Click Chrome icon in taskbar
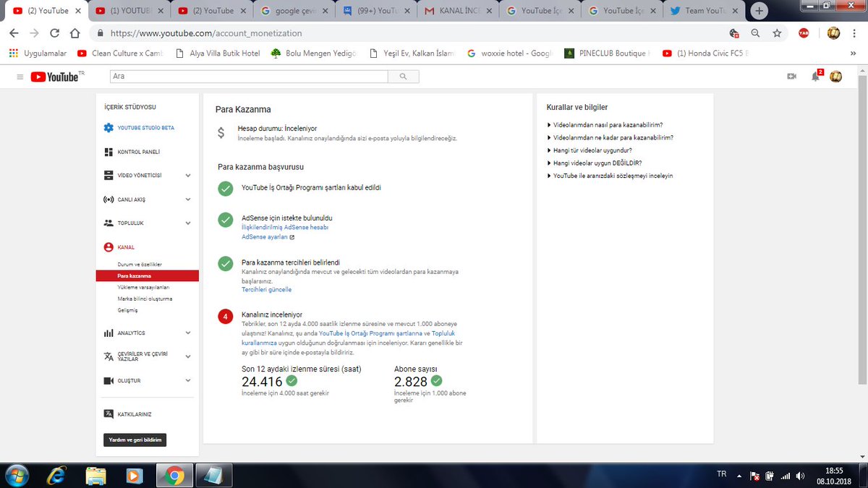Screen dimensions: 868x488 pos(174,475)
